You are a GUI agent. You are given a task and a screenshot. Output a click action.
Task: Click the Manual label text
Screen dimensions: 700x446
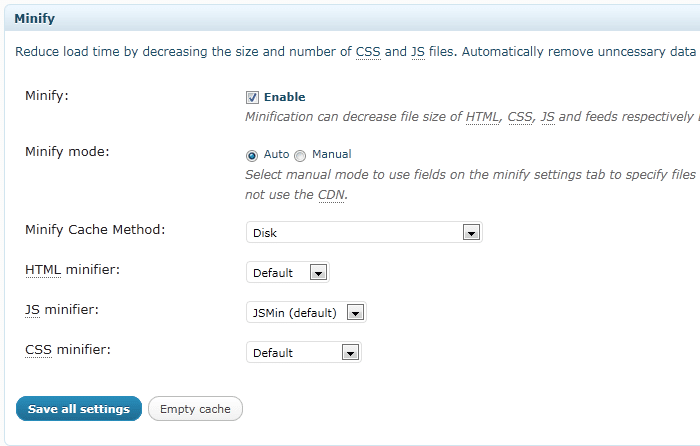[x=332, y=154]
